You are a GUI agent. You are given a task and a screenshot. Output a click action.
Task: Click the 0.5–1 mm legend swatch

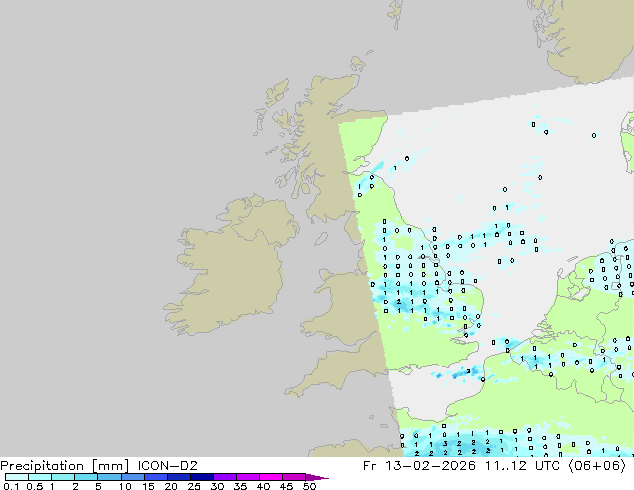(40, 477)
